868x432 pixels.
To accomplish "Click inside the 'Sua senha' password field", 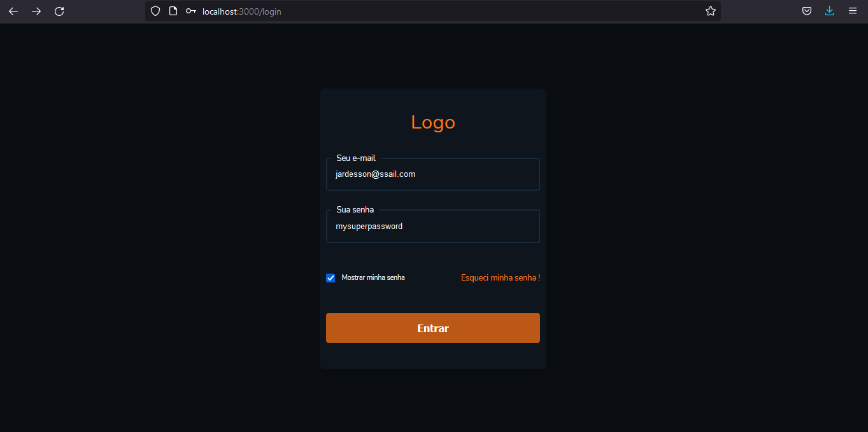I will [x=432, y=226].
